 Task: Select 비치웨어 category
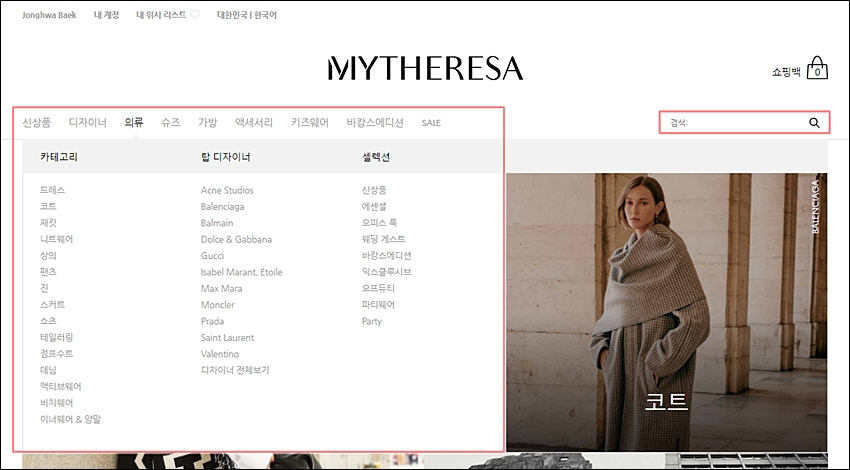[x=56, y=403]
